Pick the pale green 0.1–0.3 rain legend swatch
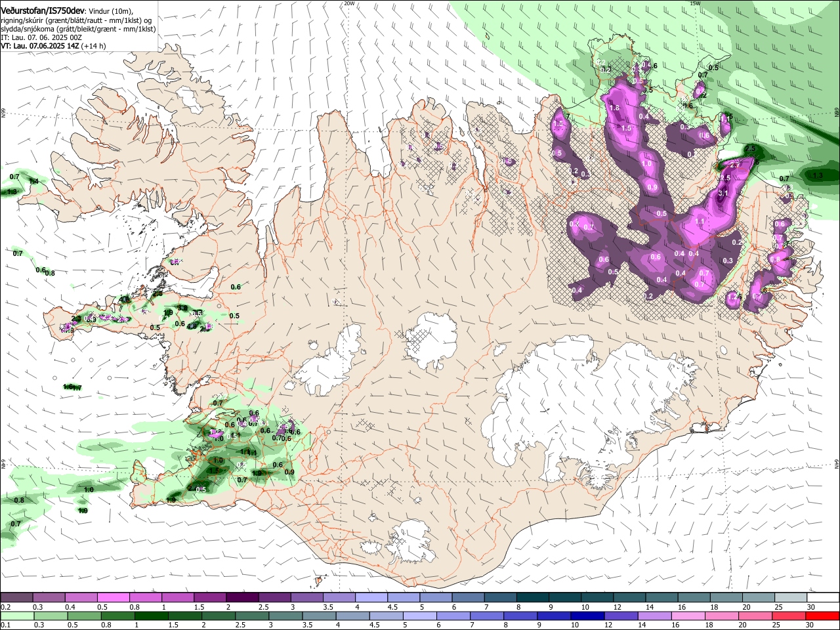The image size is (840, 630). pos(17,616)
